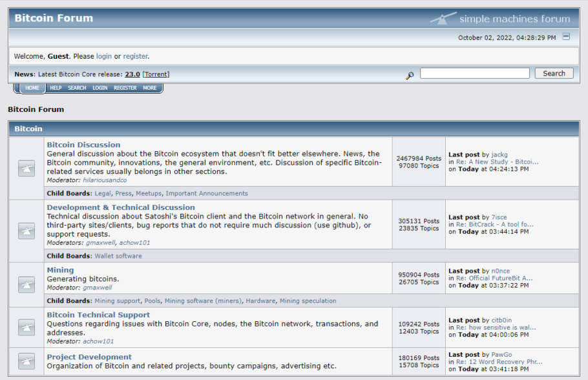View achow101 moderator of Technical Support
The width and height of the screenshot is (588, 380).
(x=98, y=341)
